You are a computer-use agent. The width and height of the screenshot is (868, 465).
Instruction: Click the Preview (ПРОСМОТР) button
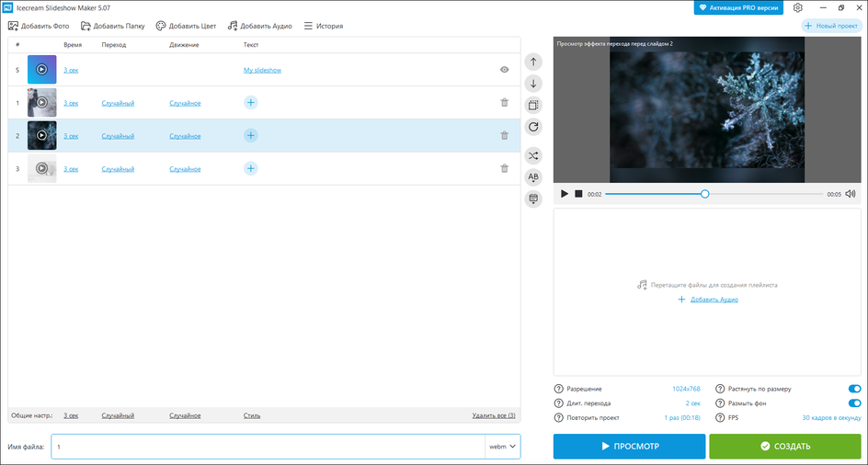[x=630, y=447]
